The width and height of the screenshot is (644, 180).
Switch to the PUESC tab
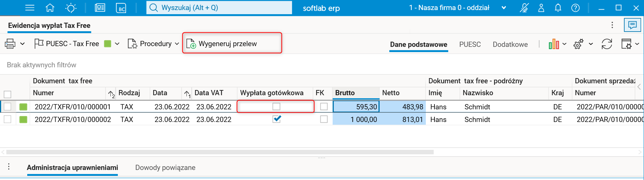pos(470,44)
